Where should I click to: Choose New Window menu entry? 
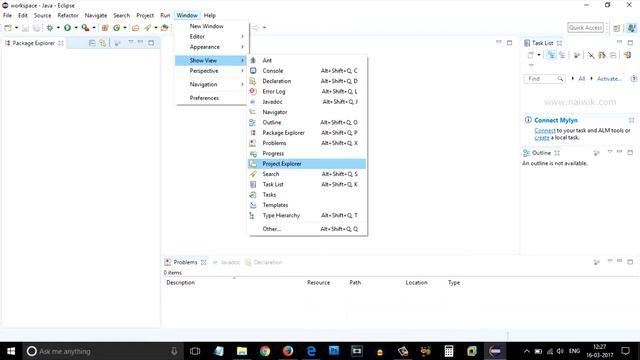pyautogui.click(x=211, y=26)
